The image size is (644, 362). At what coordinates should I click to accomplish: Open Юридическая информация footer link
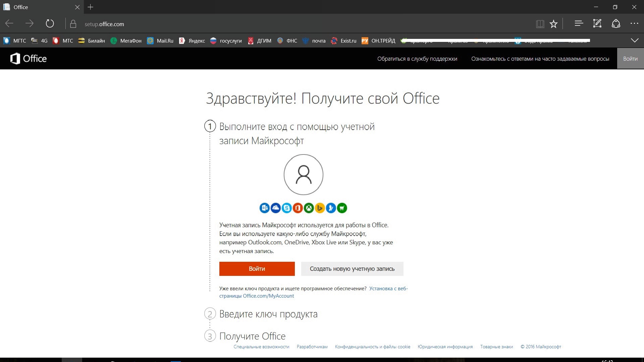click(445, 347)
